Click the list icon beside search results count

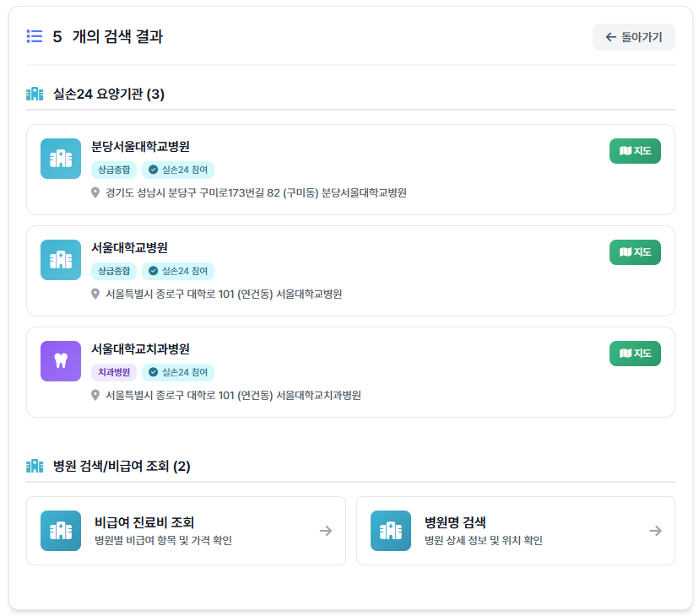(35, 36)
